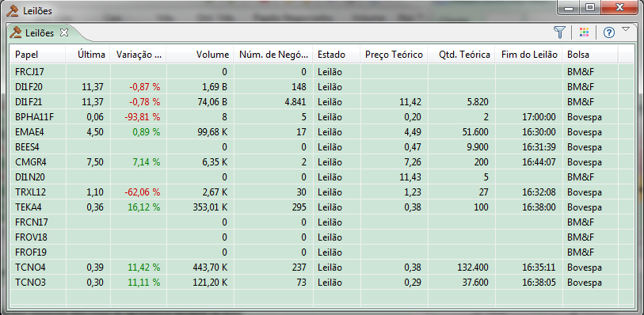Screen dimensions: 644x315
Task: Sort by Núm. de Negó... column header
Action: [273, 55]
